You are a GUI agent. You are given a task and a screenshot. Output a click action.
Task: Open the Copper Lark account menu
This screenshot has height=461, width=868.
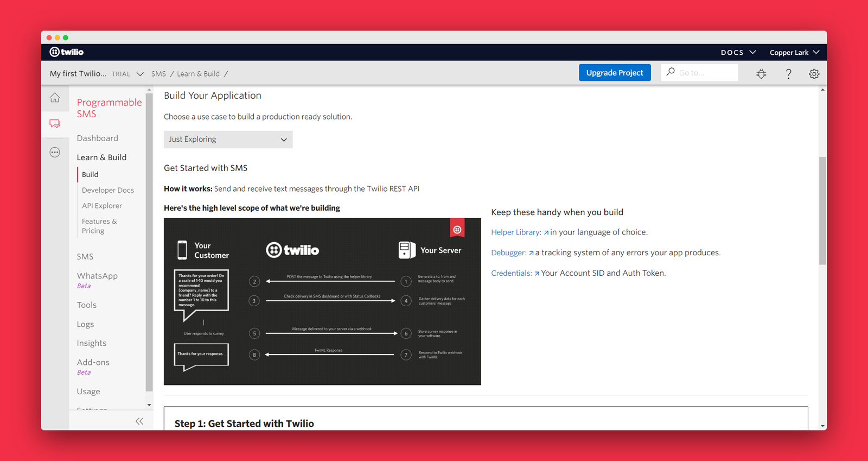(794, 52)
